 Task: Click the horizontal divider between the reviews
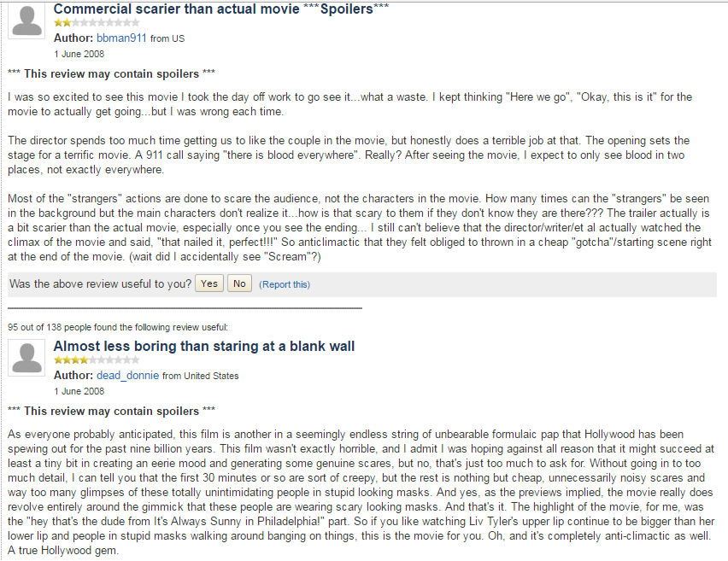pyautogui.click(x=185, y=307)
